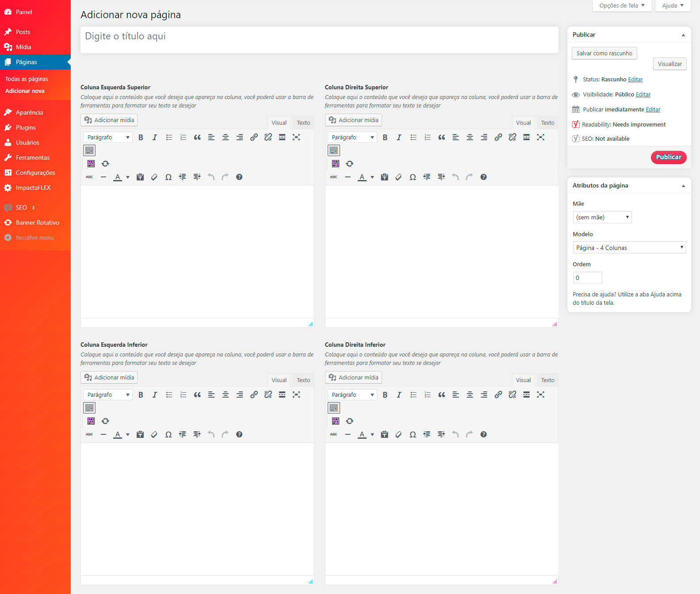Click the Visualizar preview button
Screen dimensions: 700x594
pos(669,64)
